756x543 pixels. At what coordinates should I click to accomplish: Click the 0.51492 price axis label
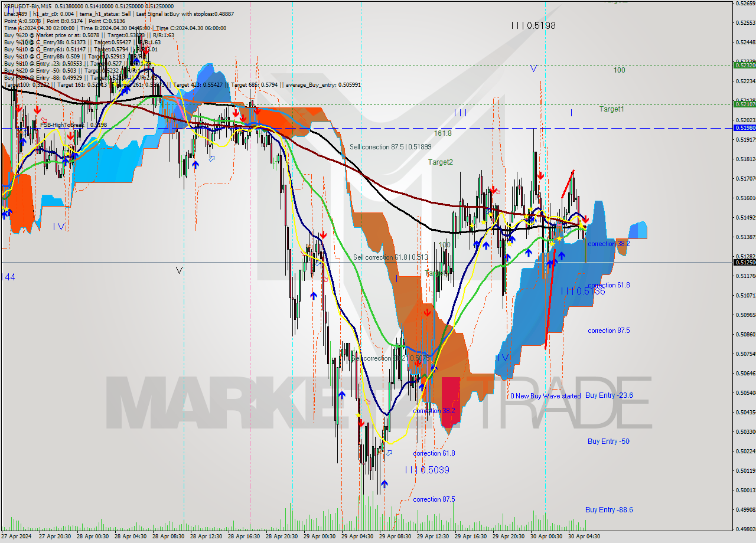tap(745, 218)
